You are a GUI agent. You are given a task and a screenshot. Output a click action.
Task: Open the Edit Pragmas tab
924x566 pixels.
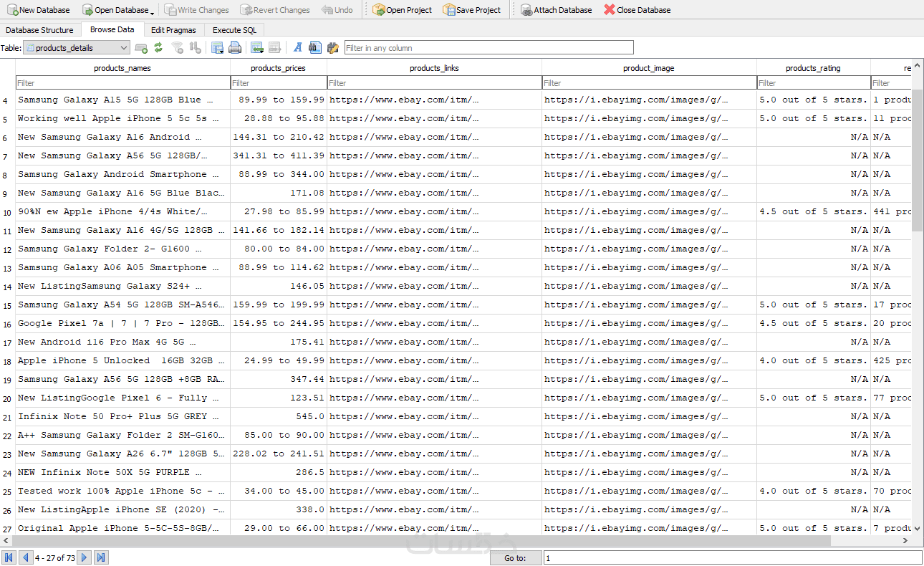tap(173, 30)
